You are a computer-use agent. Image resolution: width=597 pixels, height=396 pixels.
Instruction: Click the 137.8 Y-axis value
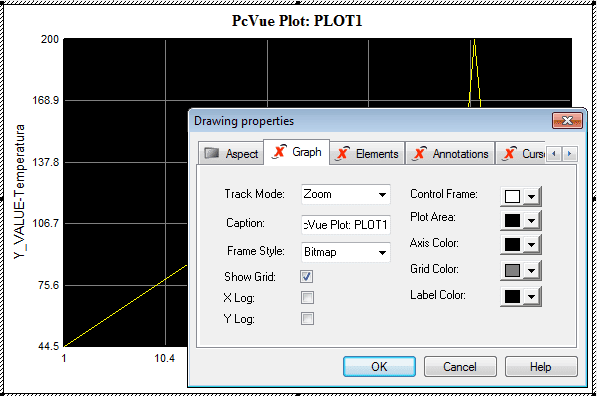pyautogui.click(x=45, y=163)
